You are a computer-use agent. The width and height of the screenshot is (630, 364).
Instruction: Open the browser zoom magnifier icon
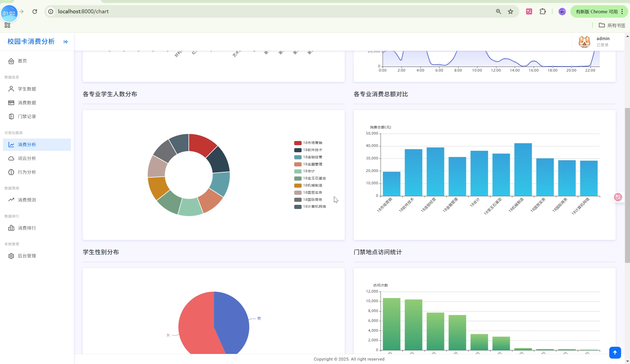point(498,12)
